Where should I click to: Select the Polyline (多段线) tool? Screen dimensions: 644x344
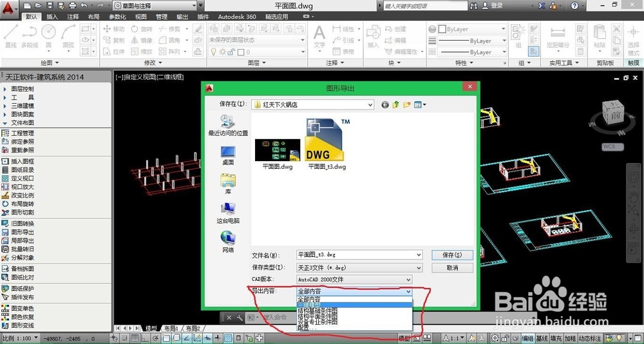[x=30, y=36]
